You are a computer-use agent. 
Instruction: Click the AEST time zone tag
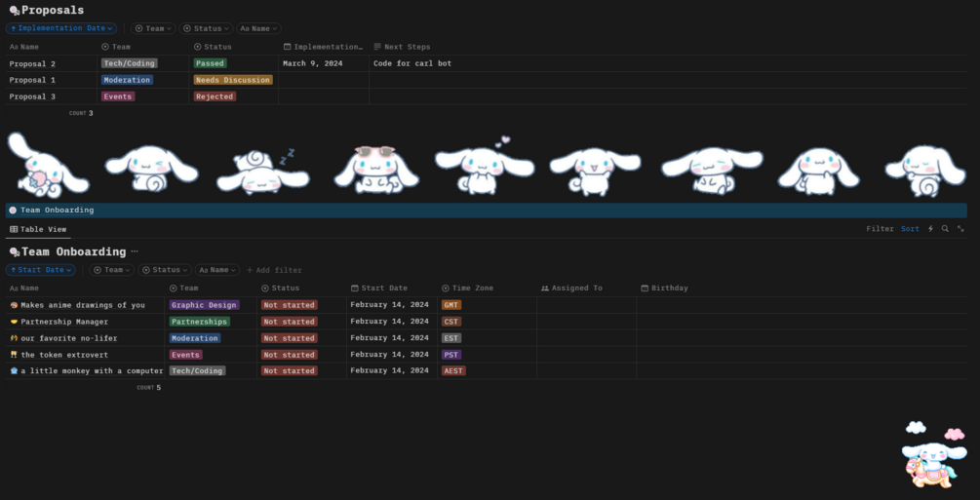coord(453,371)
